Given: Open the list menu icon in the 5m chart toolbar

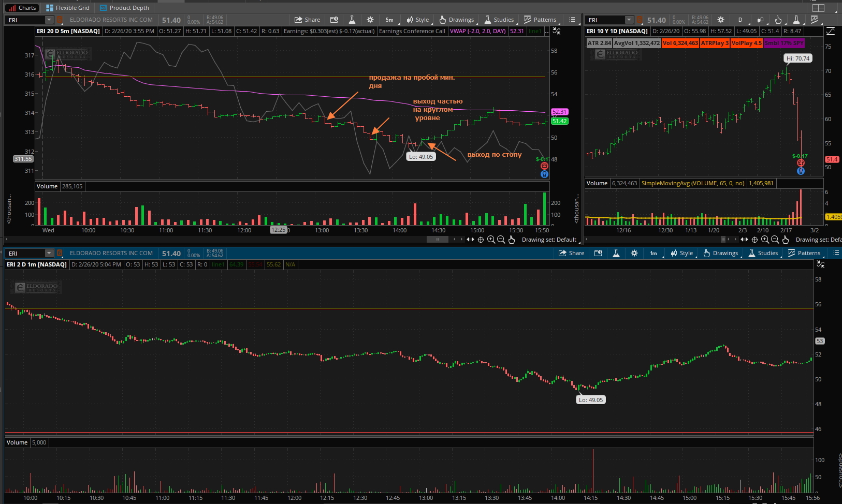Looking at the screenshot, I should click(572, 20).
